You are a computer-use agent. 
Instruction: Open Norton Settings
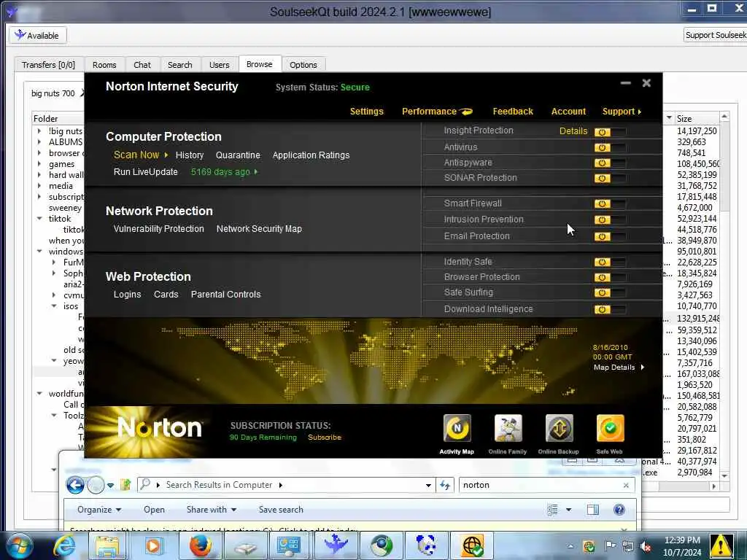pos(366,112)
